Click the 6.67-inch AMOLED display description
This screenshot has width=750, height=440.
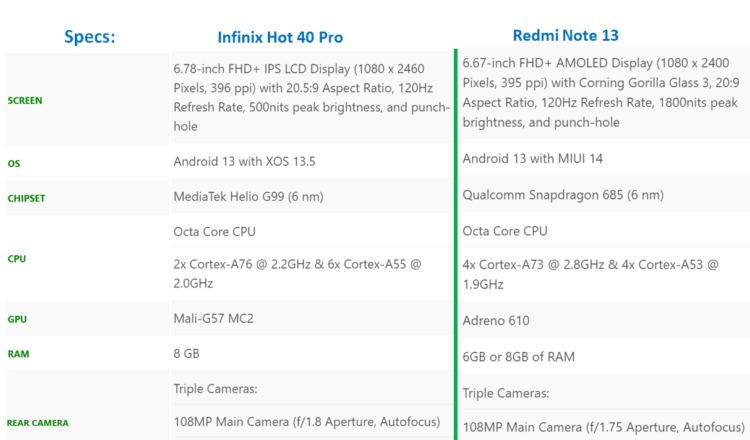click(x=601, y=93)
